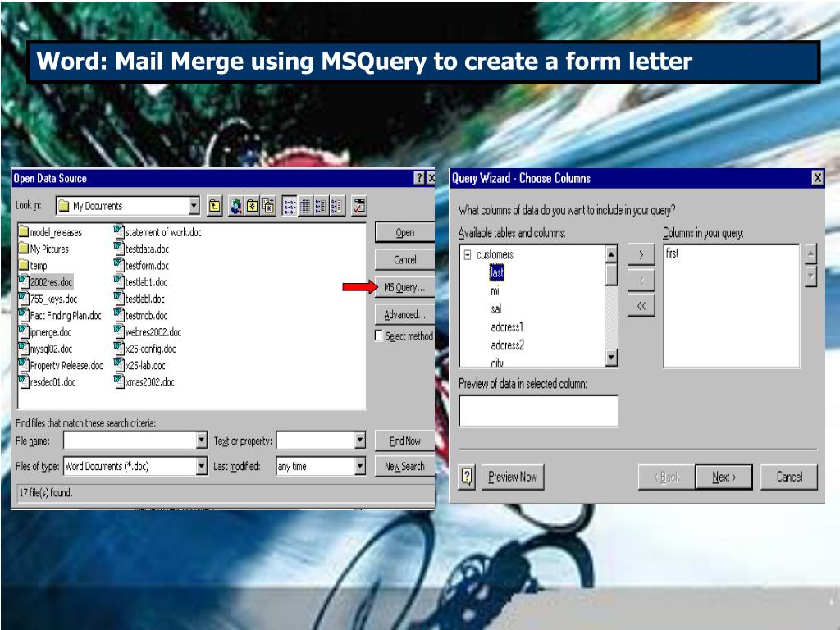This screenshot has height=630, width=840.
Task: Click the document icon of testdata.doc
Action: click(x=119, y=248)
